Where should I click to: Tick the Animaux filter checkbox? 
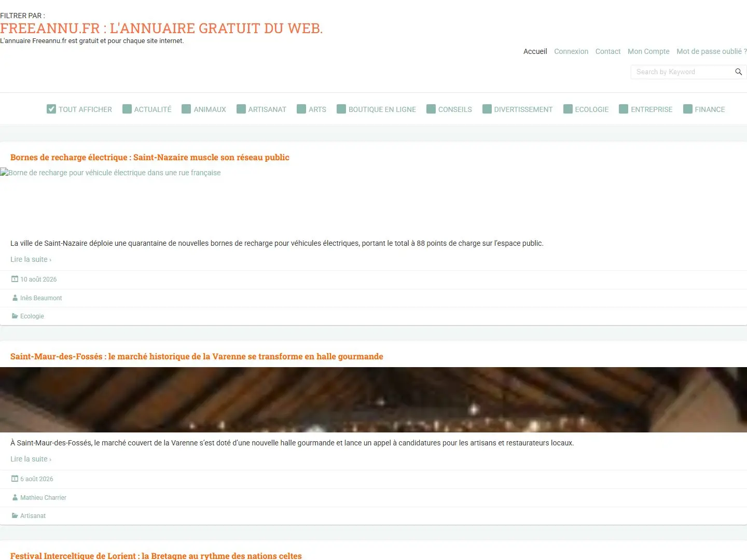(x=186, y=109)
